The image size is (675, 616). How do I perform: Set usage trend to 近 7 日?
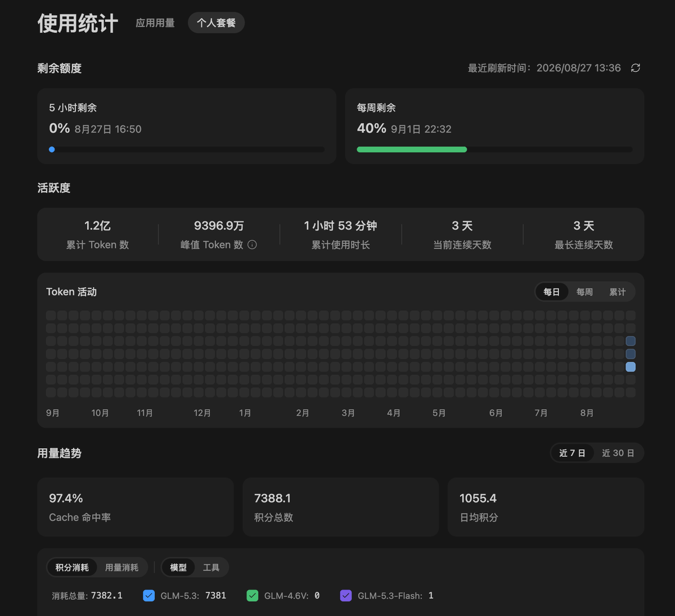(x=572, y=453)
